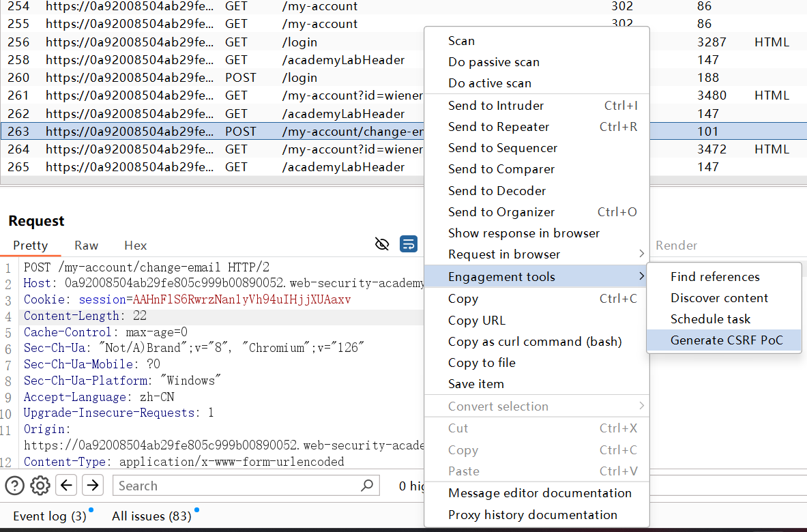This screenshot has height=532, width=807.
Task: Switch to the Hex tab
Action: click(x=135, y=246)
